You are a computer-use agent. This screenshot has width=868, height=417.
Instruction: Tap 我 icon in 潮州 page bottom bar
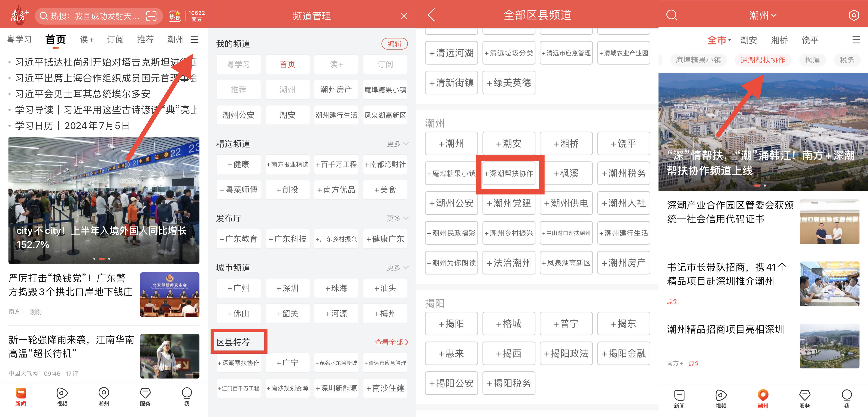[x=846, y=399]
